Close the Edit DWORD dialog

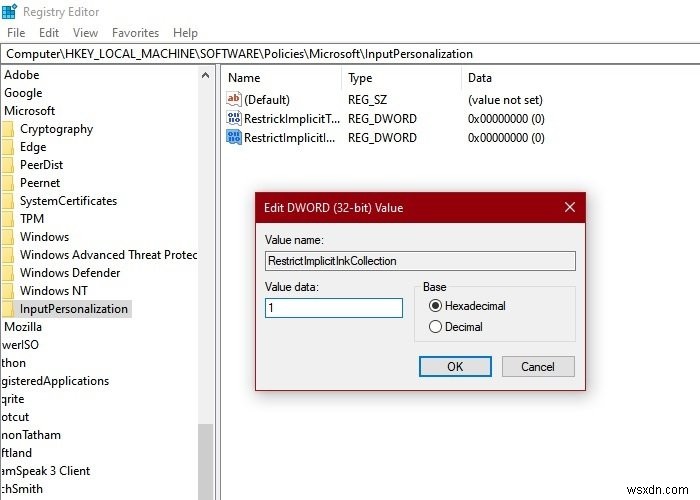(x=570, y=207)
